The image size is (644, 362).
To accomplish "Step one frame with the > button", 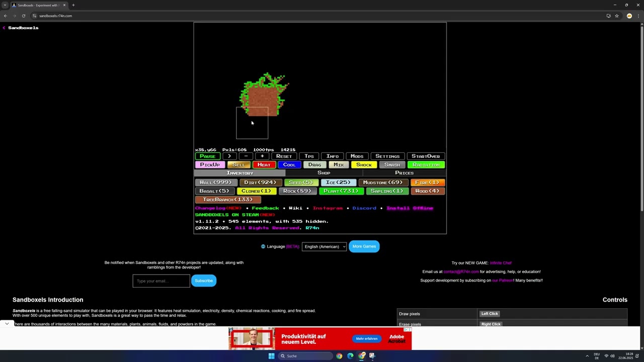I will pos(229,156).
